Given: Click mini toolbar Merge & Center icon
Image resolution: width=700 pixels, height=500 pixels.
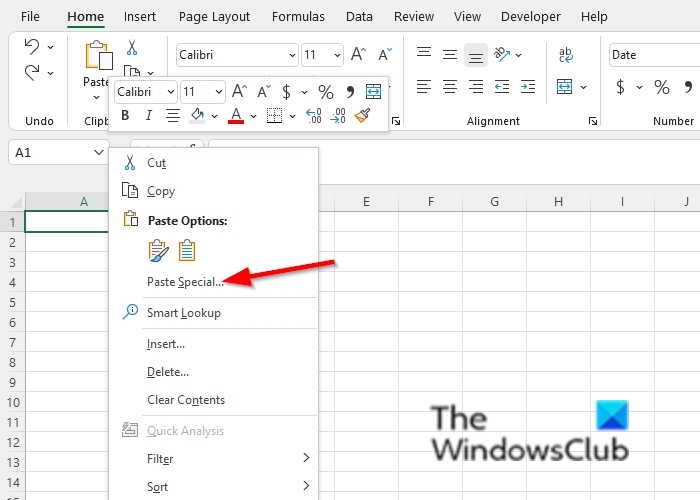Looking at the screenshot, I should tap(373, 92).
